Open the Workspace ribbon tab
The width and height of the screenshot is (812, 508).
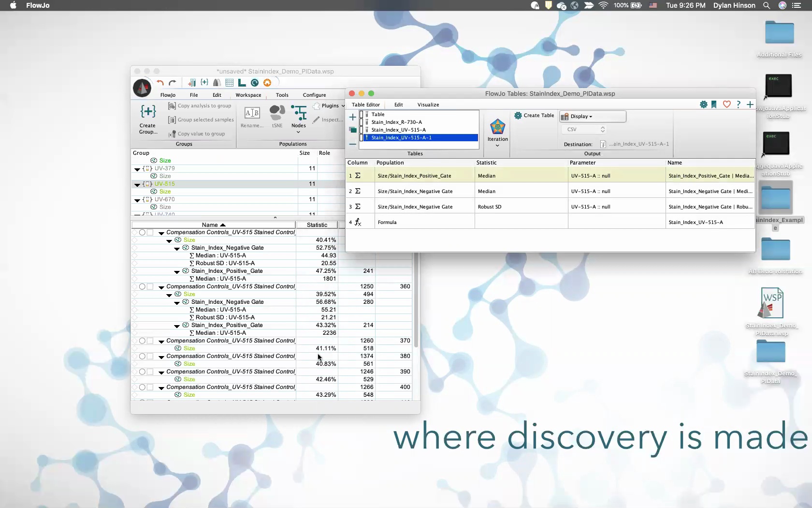[x=248, y=95]
